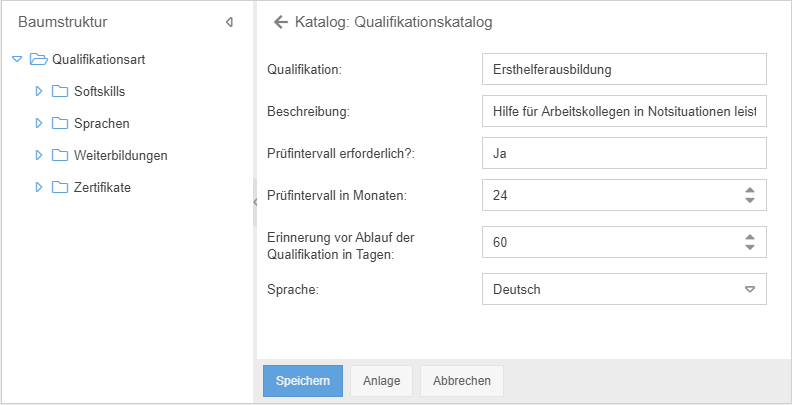Screen dimensions: 792x405
Task: Expand the Sprachen tree node
Action: pyautogui.click(x=39, y=123)
